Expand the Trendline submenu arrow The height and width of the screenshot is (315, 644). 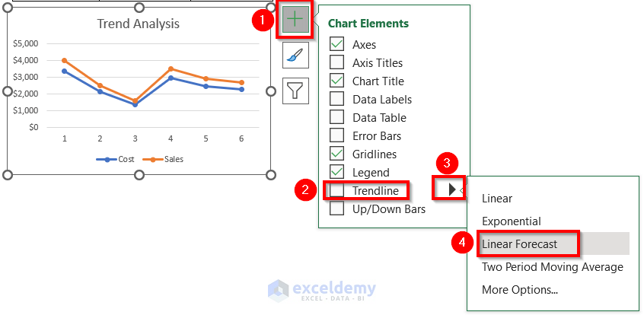click(x=452, y=189)
